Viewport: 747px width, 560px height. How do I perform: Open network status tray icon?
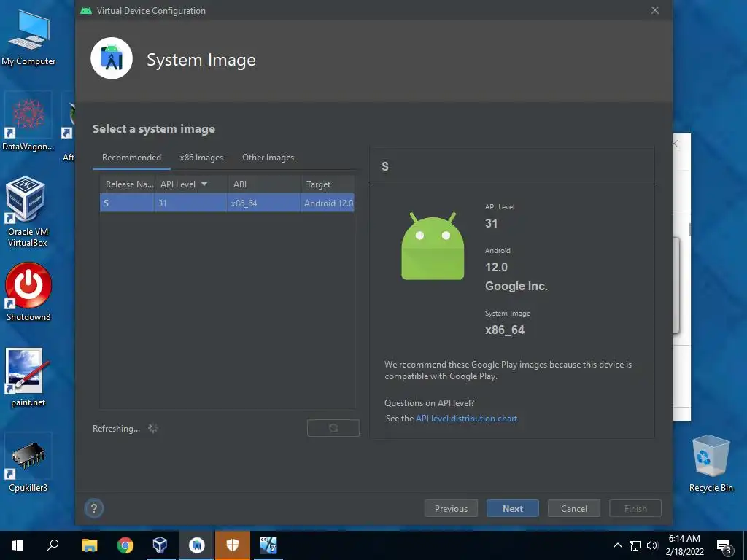click(635, 545)
